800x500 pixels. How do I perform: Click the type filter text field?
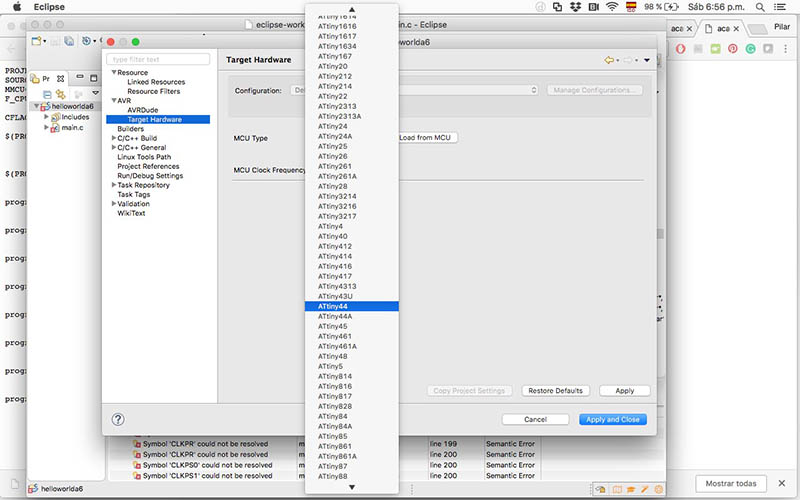click(158, 60)
